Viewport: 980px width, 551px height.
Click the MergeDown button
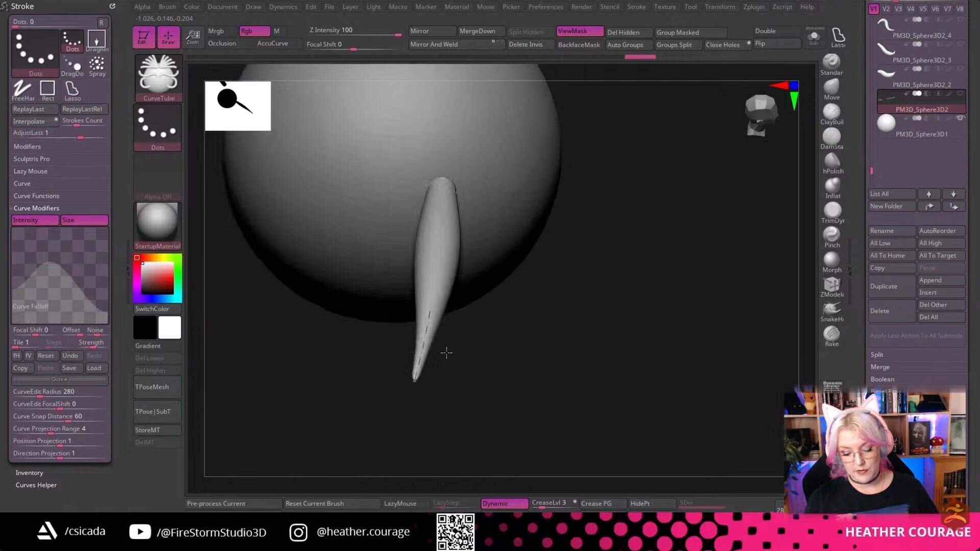(x=481, y=31)
